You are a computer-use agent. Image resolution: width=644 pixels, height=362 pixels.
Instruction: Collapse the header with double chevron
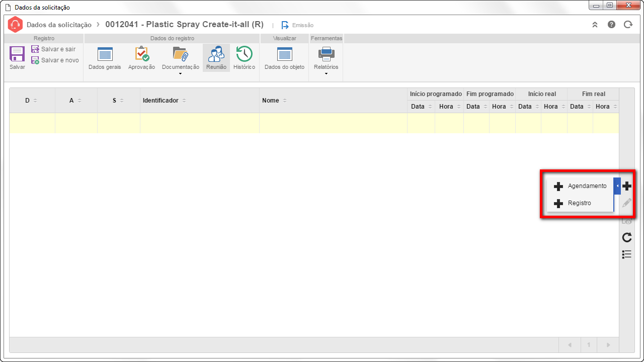pos(595,25)
